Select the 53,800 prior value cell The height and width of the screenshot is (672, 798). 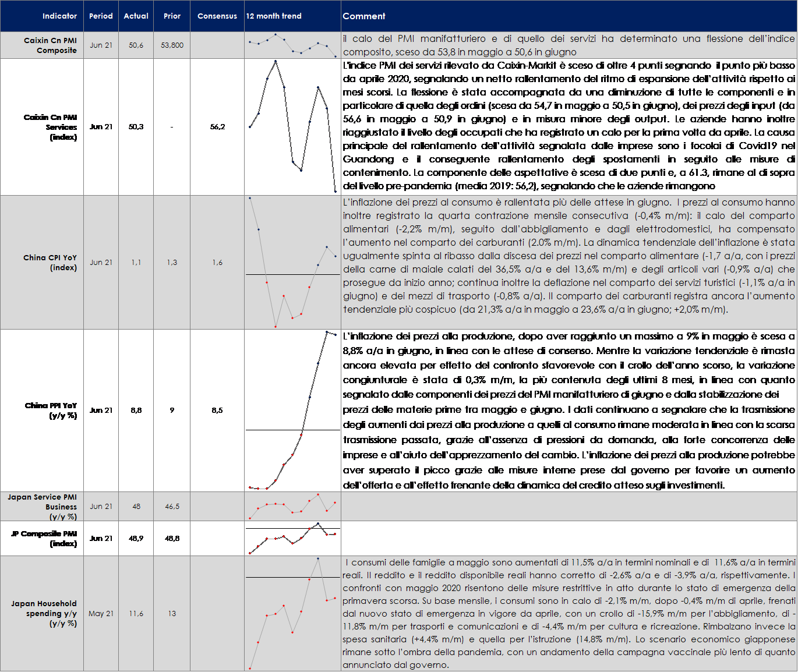[172, 45]
